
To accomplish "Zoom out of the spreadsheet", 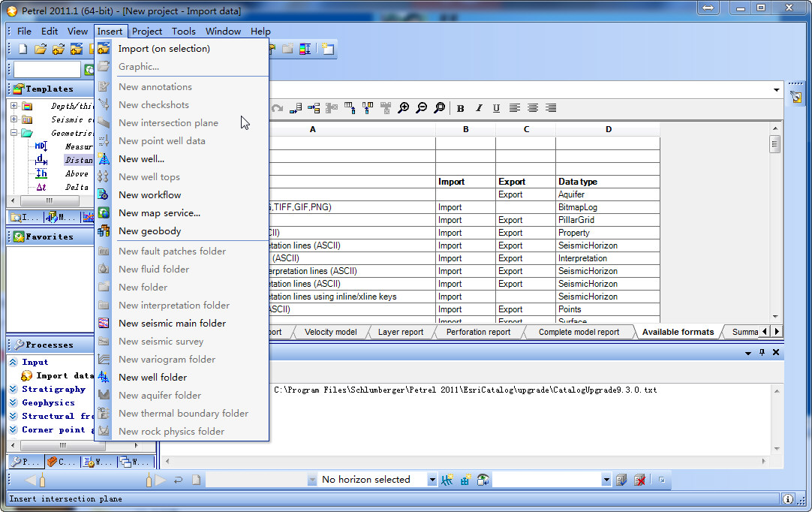I will (422, 108).
